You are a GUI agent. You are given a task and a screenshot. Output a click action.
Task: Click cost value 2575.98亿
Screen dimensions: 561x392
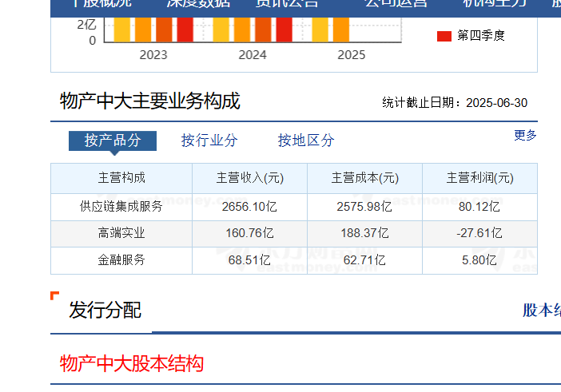tap(364, 207)
